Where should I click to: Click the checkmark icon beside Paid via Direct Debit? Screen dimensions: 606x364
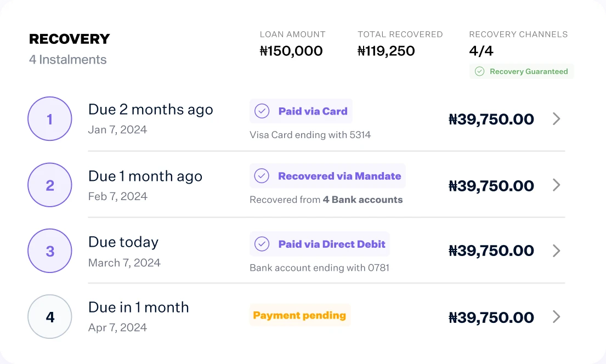tap(262, 244)
